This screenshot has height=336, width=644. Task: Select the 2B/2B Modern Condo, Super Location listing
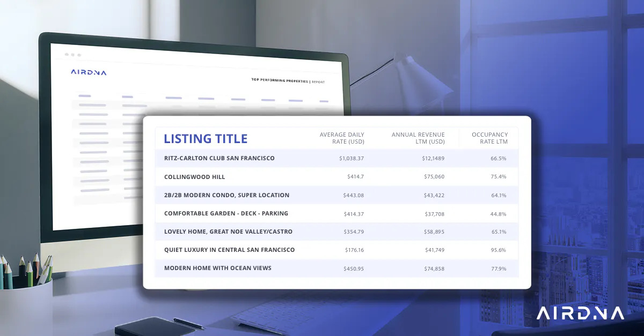coord(337,195)
